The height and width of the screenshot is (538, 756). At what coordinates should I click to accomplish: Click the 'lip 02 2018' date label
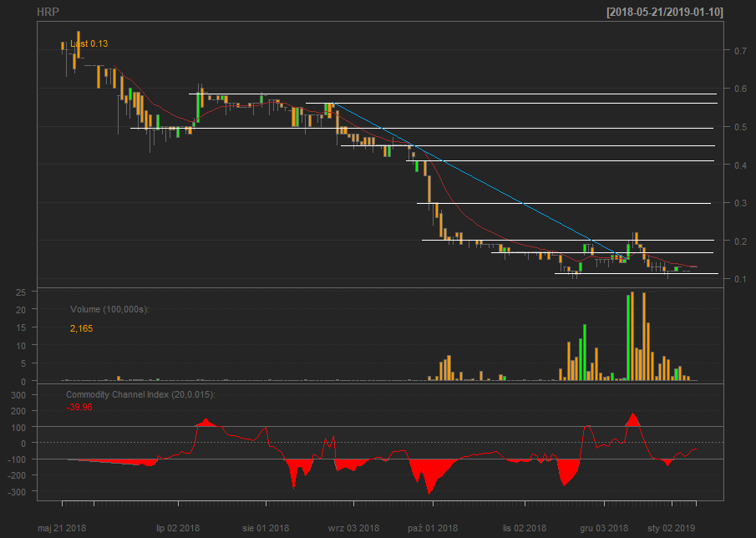point(178,528)
